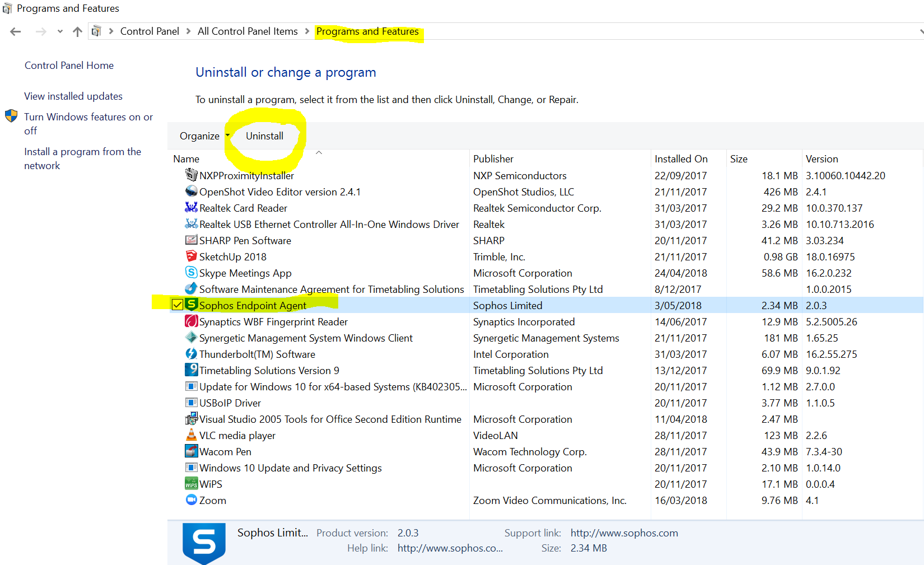Select NXP Semiconductors publisher cell
The width and height of the screenshot is (924, 565).
[520, 176]
